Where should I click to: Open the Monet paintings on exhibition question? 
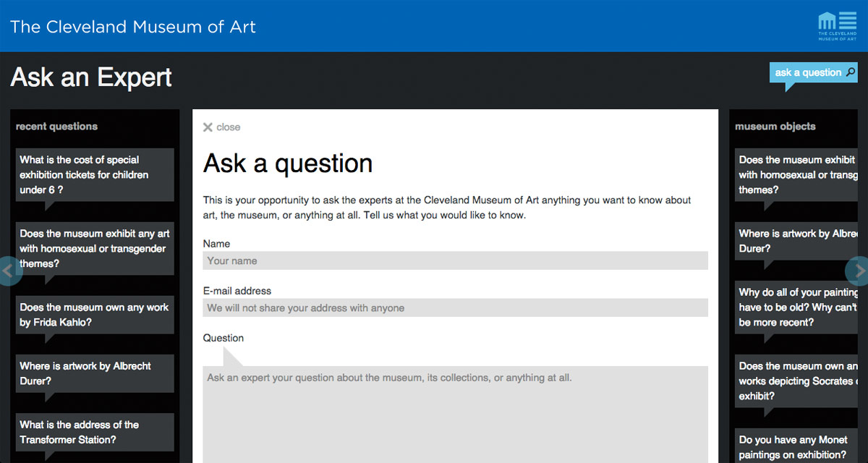(x=796, y=446)
